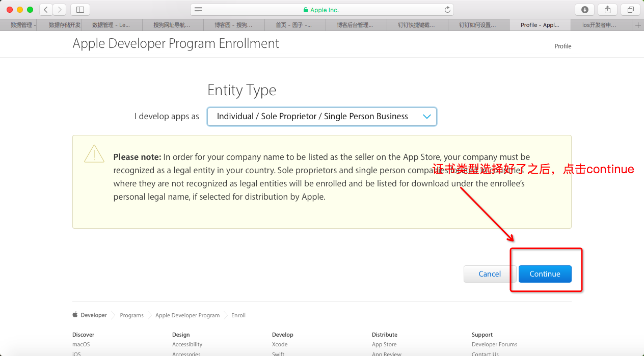Switch to the 博客后台管理 tab

point(355,25)
